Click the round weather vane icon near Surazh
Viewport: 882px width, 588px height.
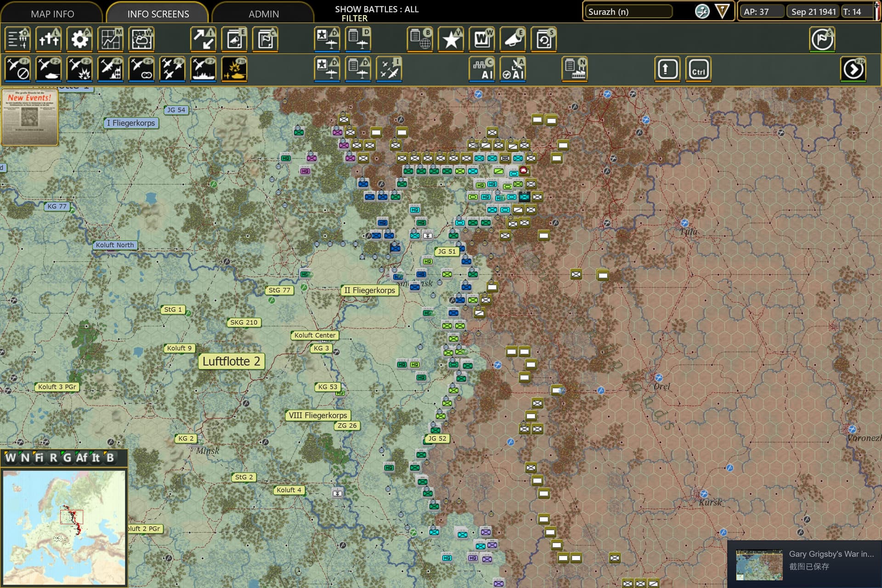click(x=702, y=11)
